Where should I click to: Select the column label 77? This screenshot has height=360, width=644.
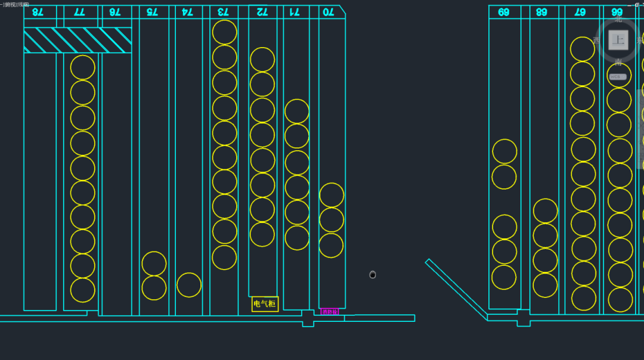(79, 12)
